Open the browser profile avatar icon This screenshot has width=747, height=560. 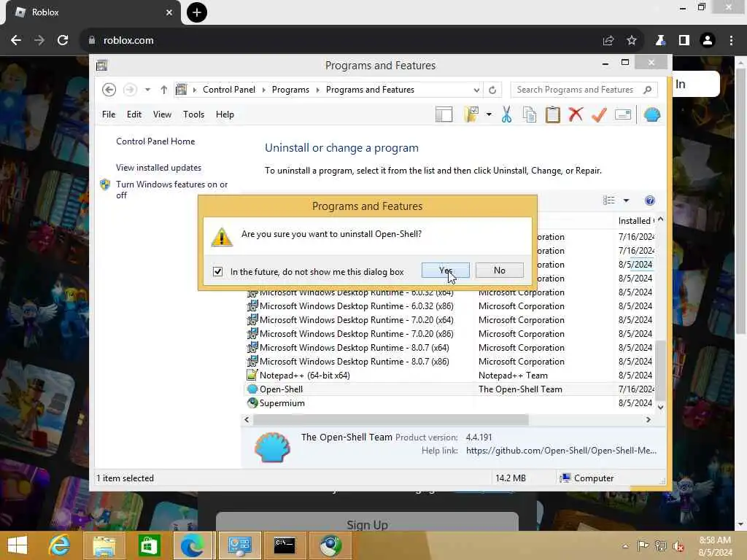(708, 41)
